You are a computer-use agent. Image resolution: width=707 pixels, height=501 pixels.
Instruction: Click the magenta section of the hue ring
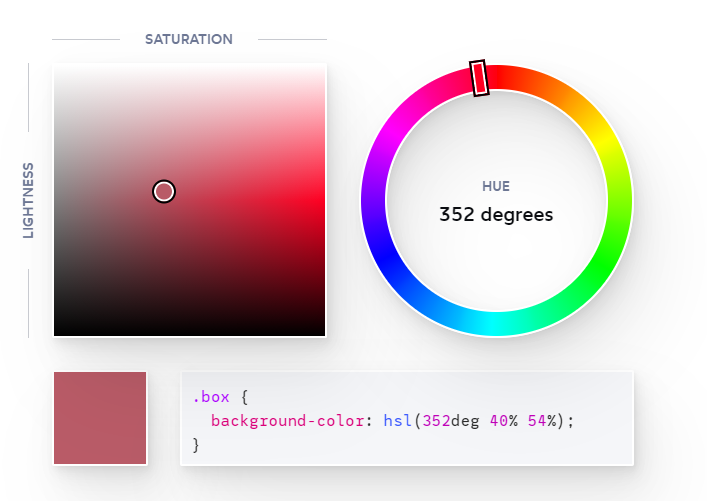coord(390,138)
